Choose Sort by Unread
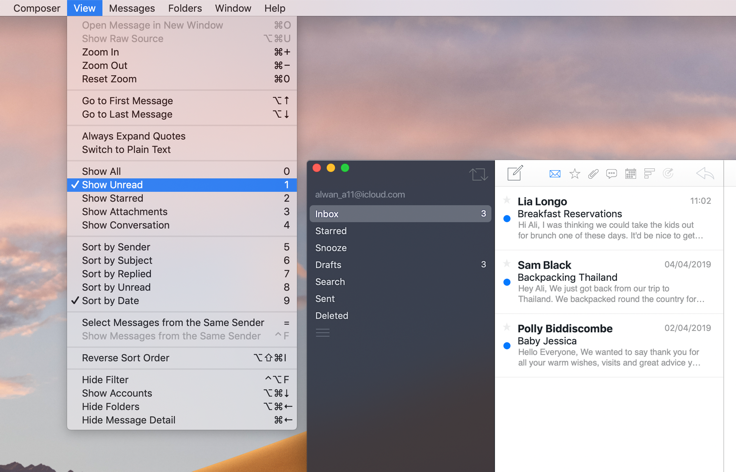This screenshot has height=472, width=736. pyautogui.click(x=182, y=287)
